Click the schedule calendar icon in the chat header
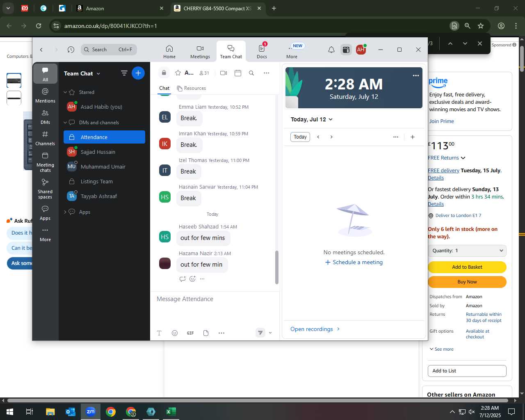Image resolution: width=525 pixels, height=420 pixels. click(x=238, y=73)
